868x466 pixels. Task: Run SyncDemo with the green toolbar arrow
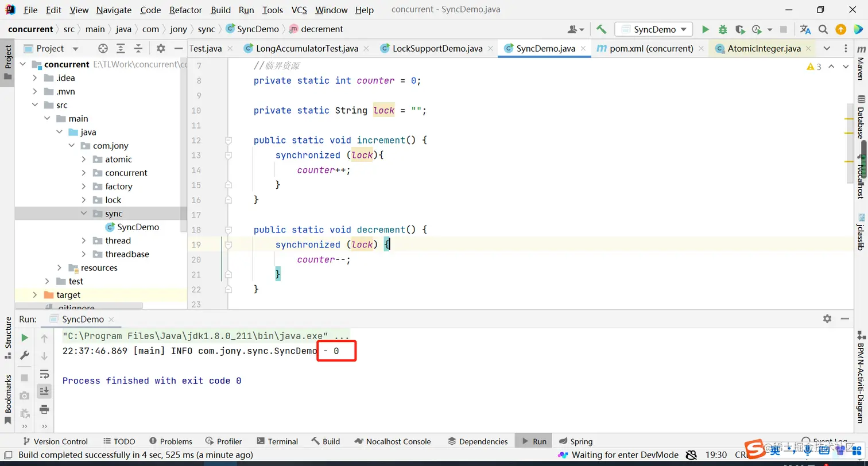click(x=706, y=29)
